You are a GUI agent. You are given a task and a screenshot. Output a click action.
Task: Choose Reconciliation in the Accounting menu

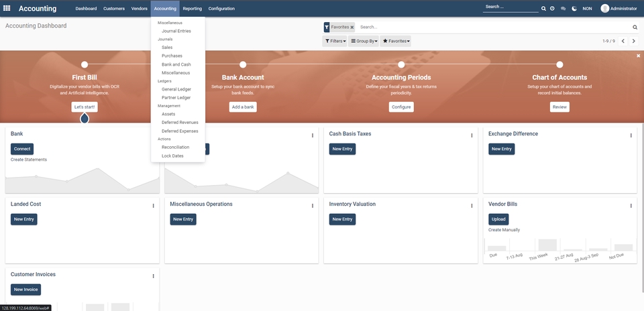(175, 147)
